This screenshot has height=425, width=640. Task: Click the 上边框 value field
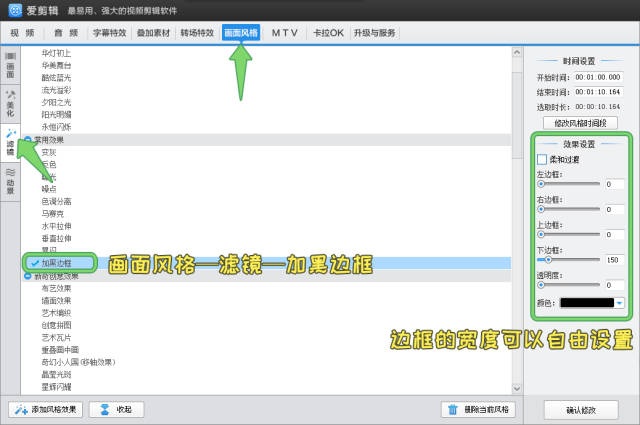[614, 235]
